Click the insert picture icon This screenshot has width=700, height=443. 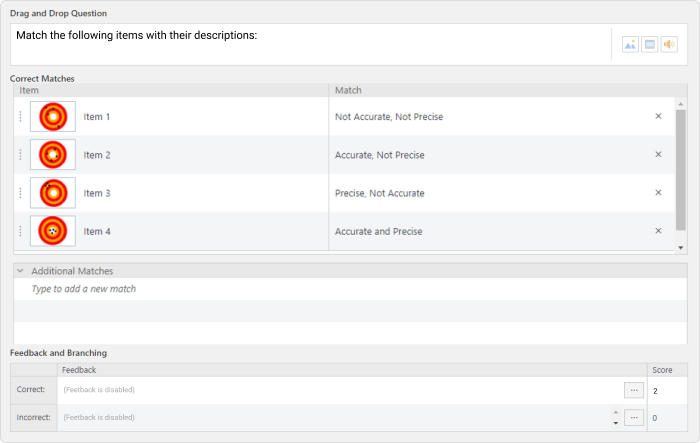tap(630, 44)
